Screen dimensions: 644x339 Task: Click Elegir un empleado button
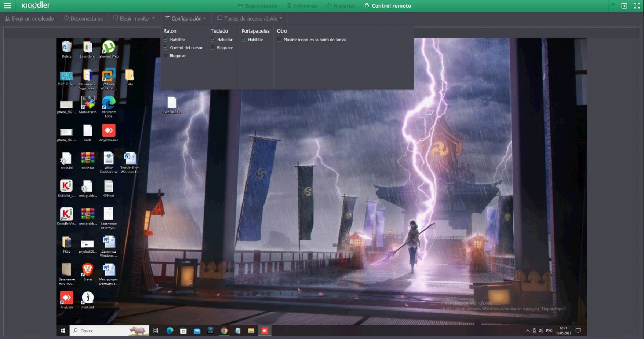click(x=29, y=18)
